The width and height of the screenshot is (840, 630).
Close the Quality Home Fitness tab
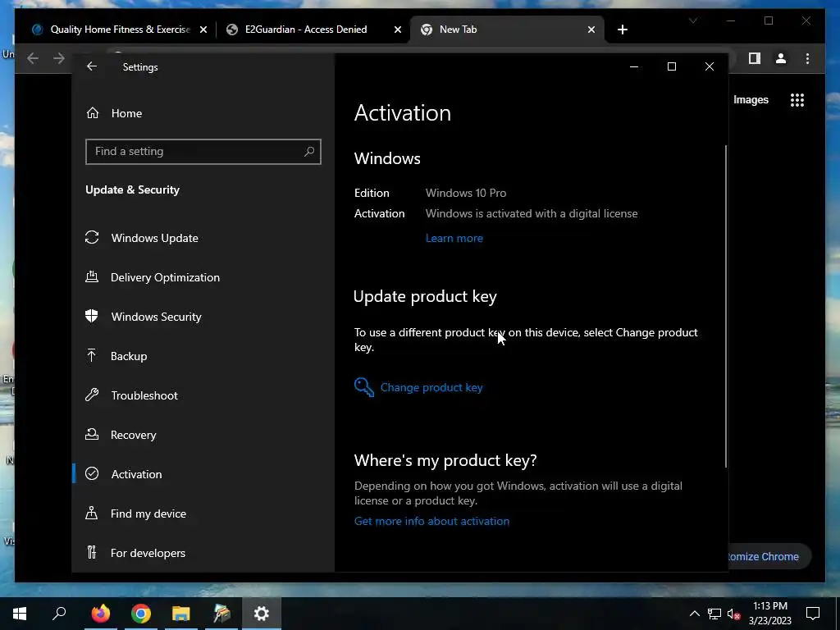(203, 30)
